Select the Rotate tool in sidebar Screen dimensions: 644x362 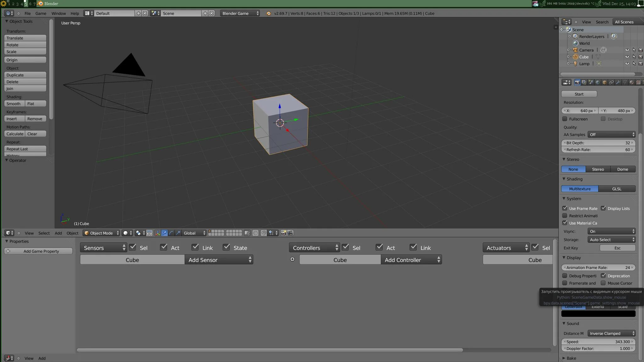tap(25, 45)
